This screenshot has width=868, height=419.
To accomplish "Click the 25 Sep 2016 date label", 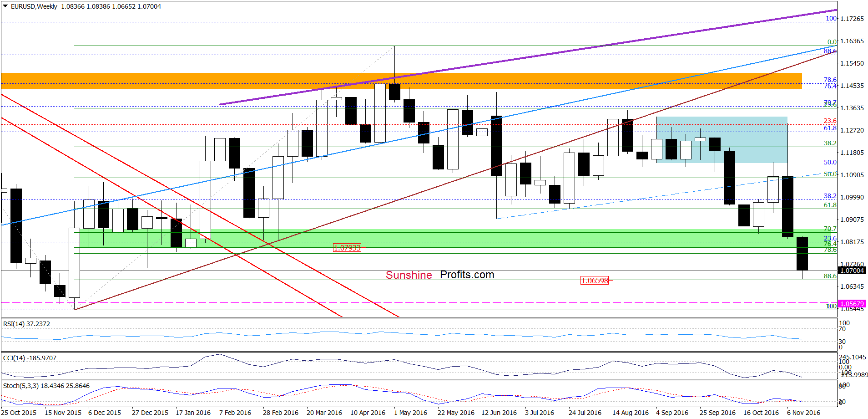I will coord(717,413).
